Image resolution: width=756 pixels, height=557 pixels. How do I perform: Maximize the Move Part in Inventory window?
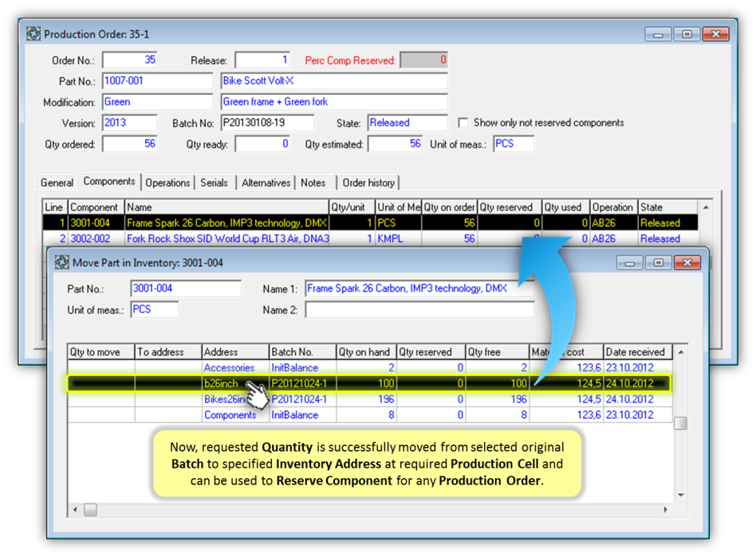point(658,263)
